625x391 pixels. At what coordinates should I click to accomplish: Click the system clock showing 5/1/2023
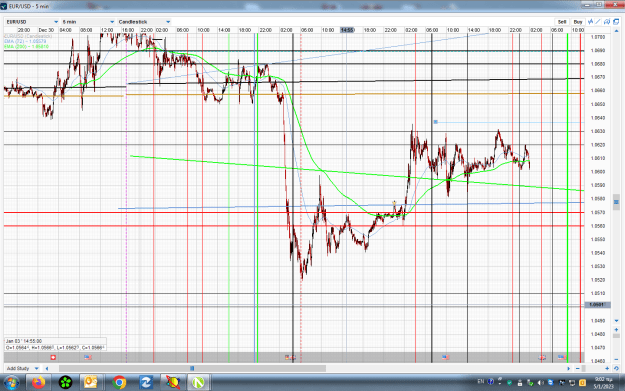pyautogui.click(x=603, y=383)
